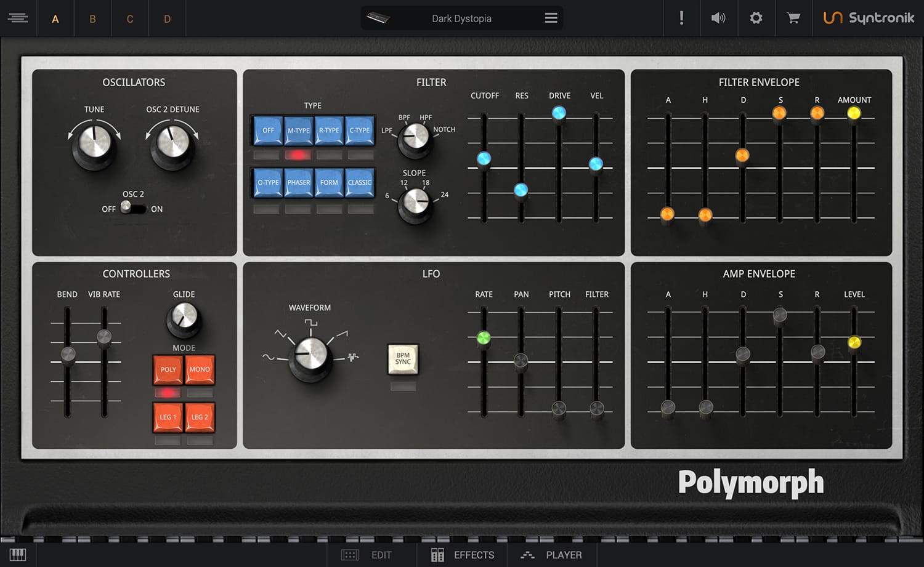Image resolution: width=924 pixels, height=567 pixels.
Task: Toggle the BPM SYNC button
Action: click(403, 359)
